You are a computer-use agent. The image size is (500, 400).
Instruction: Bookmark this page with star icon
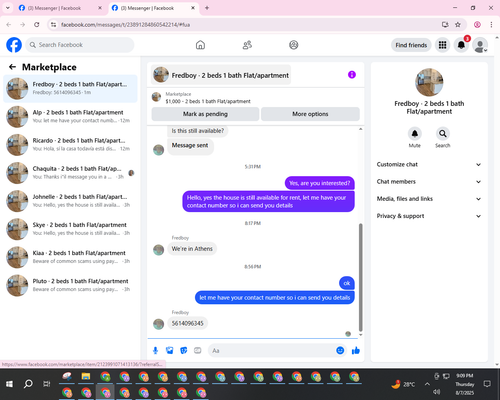coord(458,25)
